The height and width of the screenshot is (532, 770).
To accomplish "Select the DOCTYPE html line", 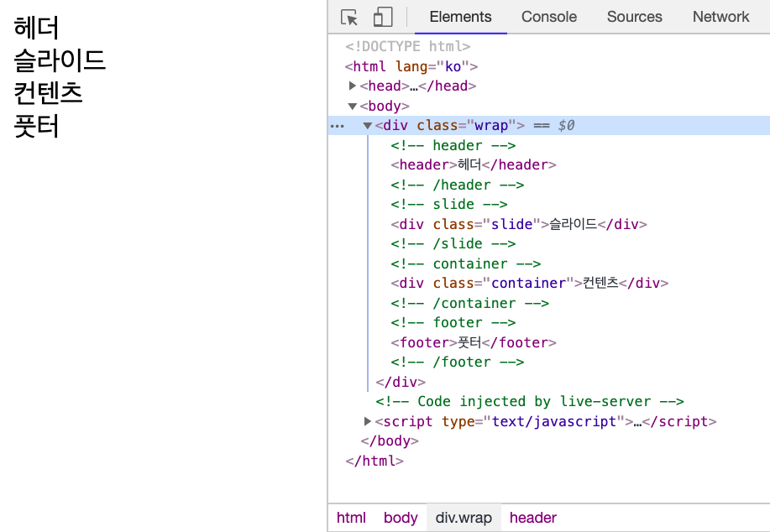I will click(407, 47).
